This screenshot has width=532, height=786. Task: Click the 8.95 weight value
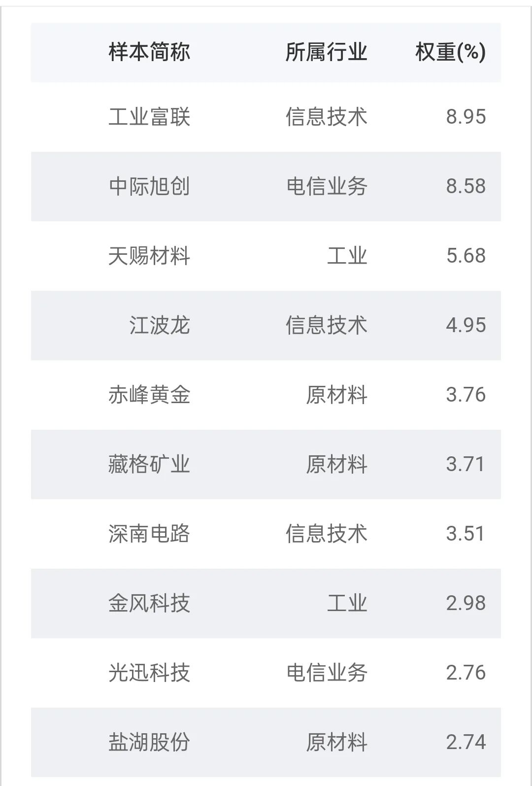pos(466,117)
